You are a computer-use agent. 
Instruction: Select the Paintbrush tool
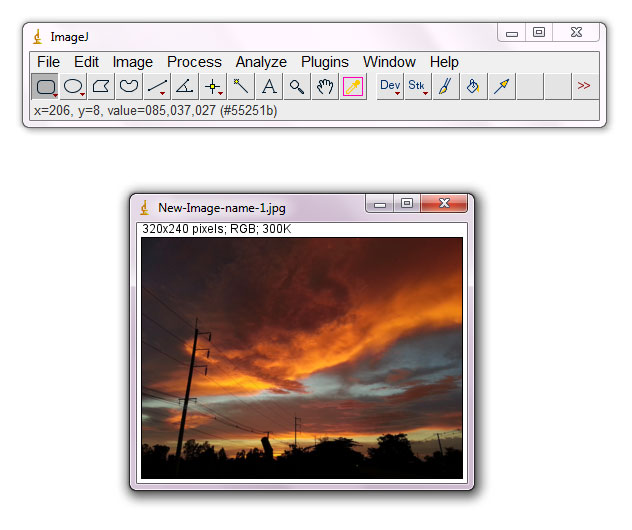(446, 86)
